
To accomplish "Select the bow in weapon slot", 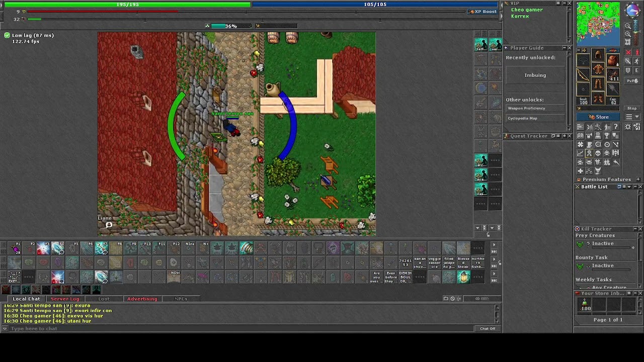I will 583,74.
